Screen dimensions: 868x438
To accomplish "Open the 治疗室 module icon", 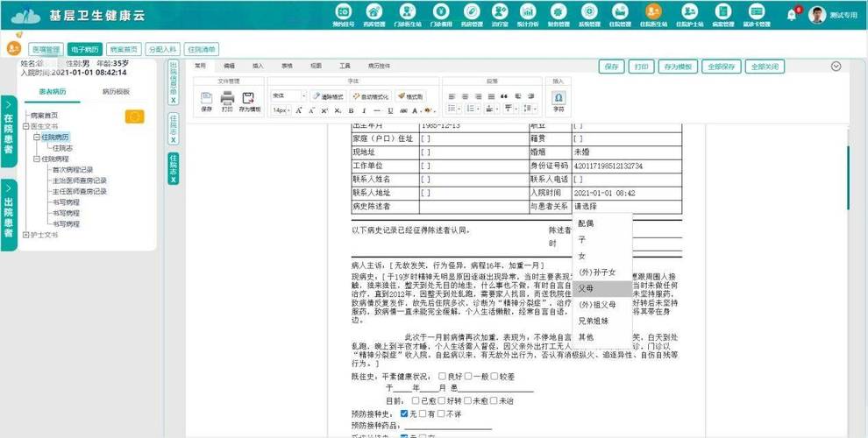I will [500, 11].
